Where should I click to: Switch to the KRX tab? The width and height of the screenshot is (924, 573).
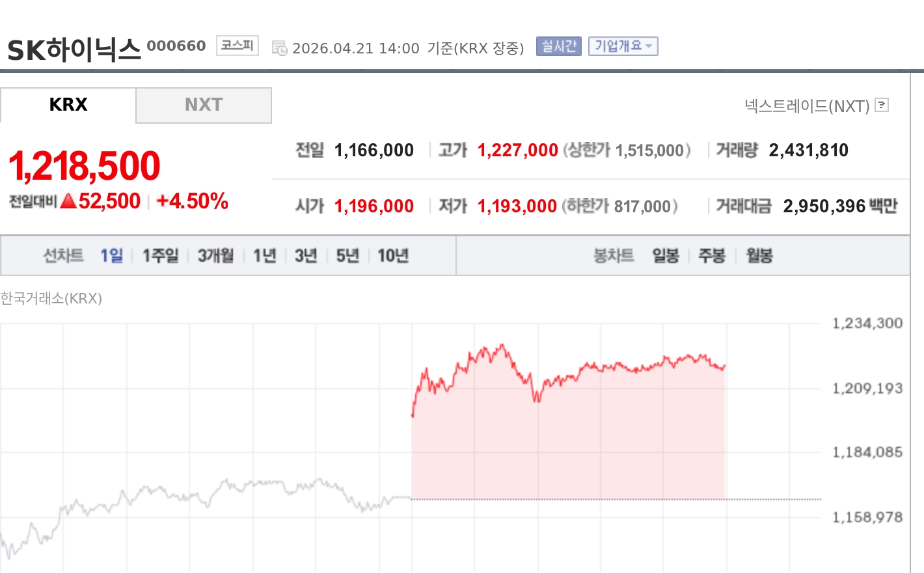68,105
